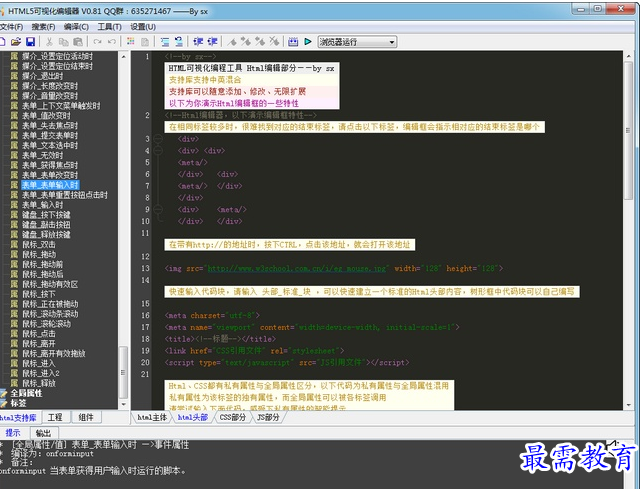The image size is (644, 489).
Task: Select tree item 键盘_按下按键
Action: point(46,215)
